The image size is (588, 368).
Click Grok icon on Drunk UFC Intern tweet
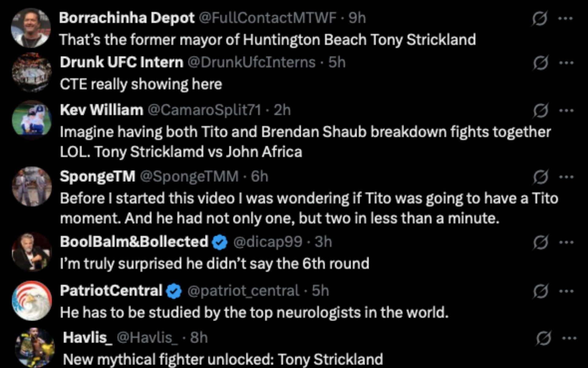pos(540,63)
